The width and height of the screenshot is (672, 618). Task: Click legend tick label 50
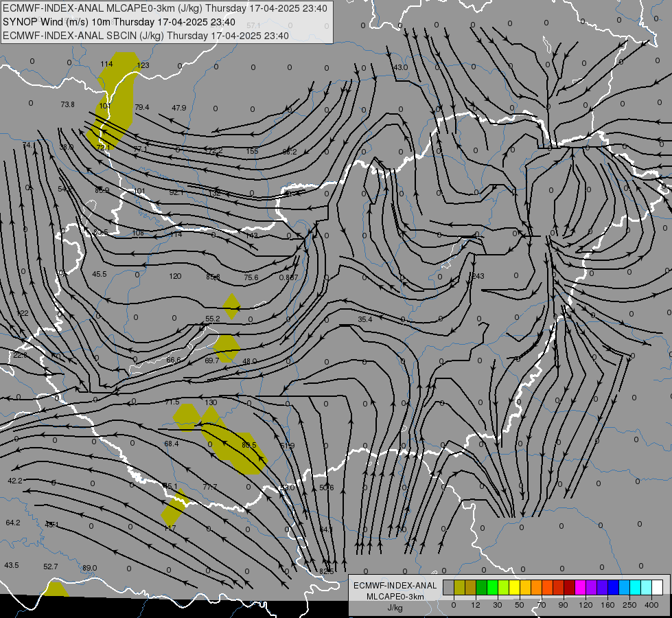[x=519, y=605]
